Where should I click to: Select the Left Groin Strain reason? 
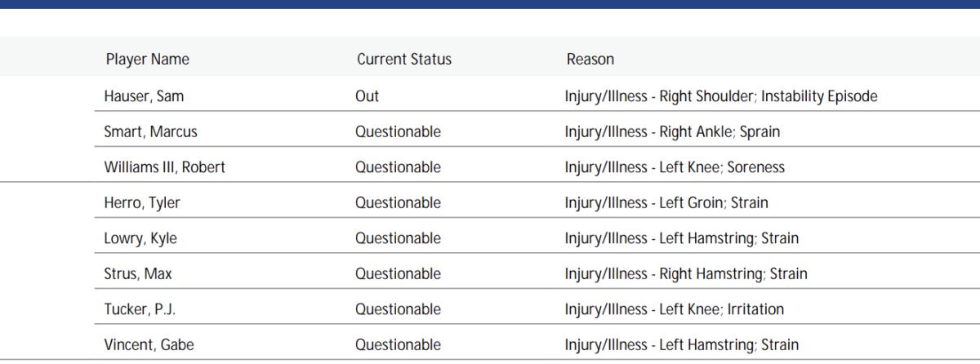pos(666,202)
